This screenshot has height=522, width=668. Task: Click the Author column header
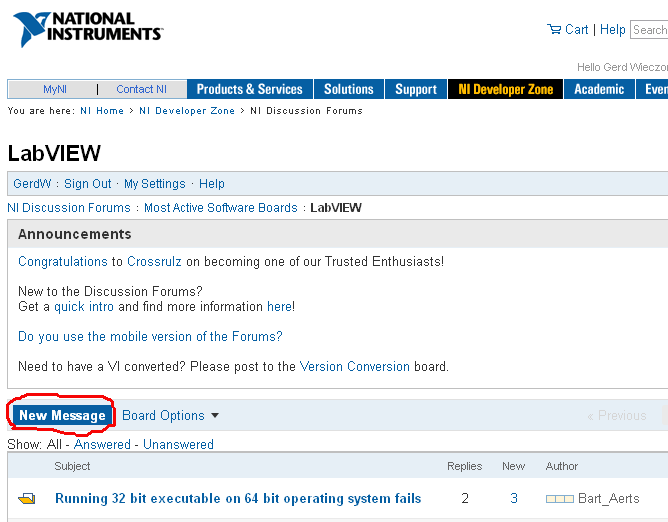pos(561,466)
